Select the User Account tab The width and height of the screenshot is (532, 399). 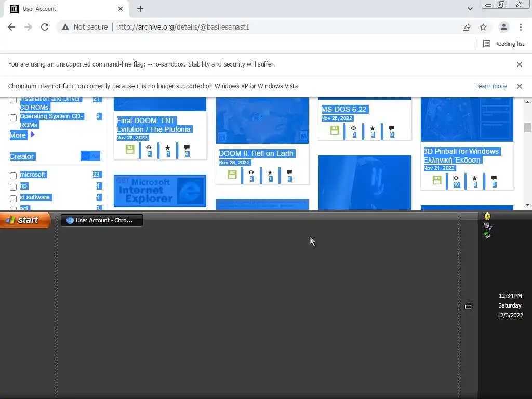(66, 9)
